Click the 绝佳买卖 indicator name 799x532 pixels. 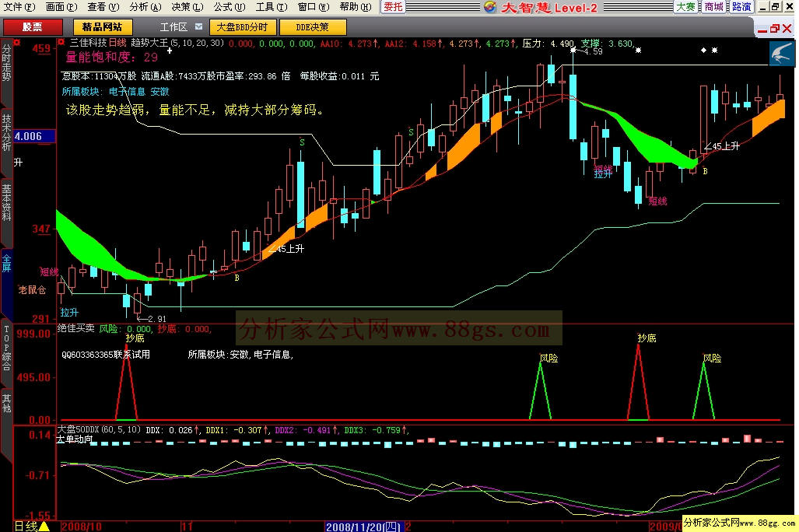76,329
